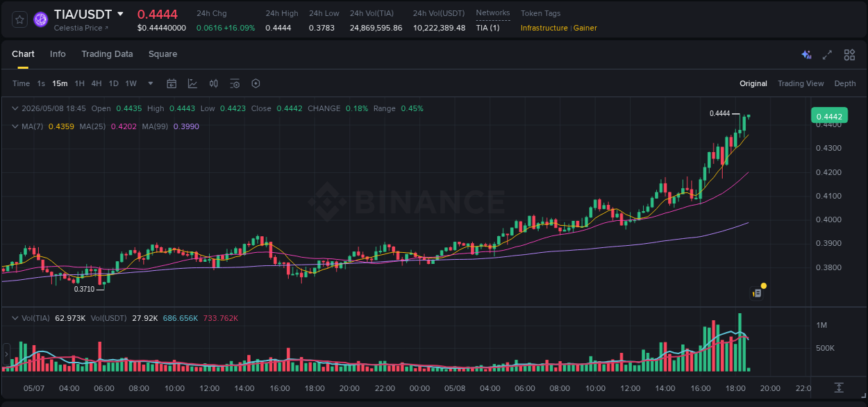Click the 24h High value 0.4444

(x=278, y=28)
